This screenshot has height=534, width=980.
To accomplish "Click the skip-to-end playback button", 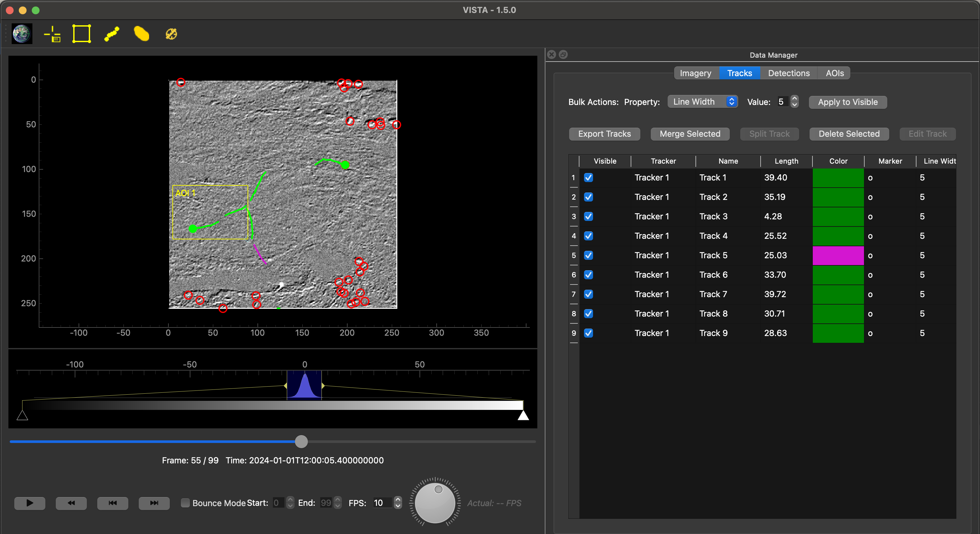I will 154,503.
